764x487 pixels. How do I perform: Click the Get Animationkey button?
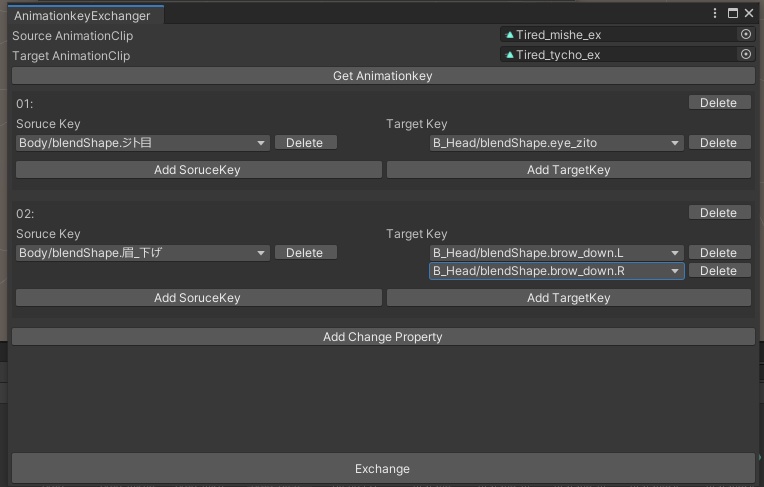coord(383,76)
